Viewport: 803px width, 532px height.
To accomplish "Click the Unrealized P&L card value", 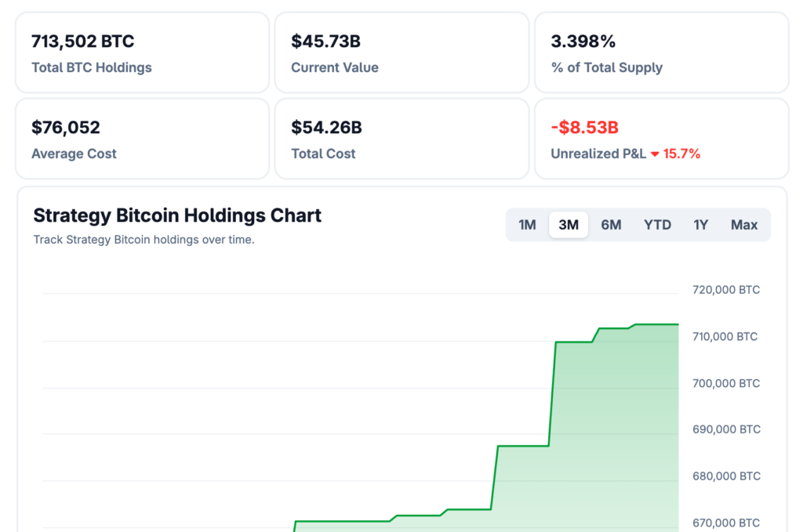I will (x=585, y=128).
